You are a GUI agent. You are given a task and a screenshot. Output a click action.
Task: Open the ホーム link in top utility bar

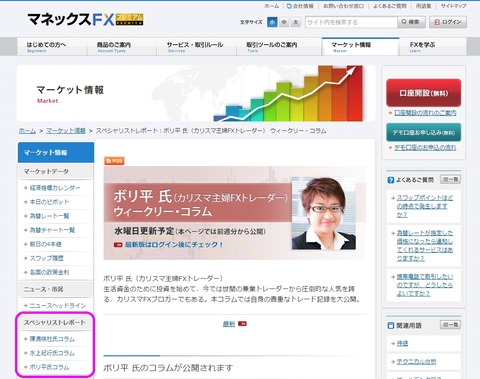click(x=272, y=6)
